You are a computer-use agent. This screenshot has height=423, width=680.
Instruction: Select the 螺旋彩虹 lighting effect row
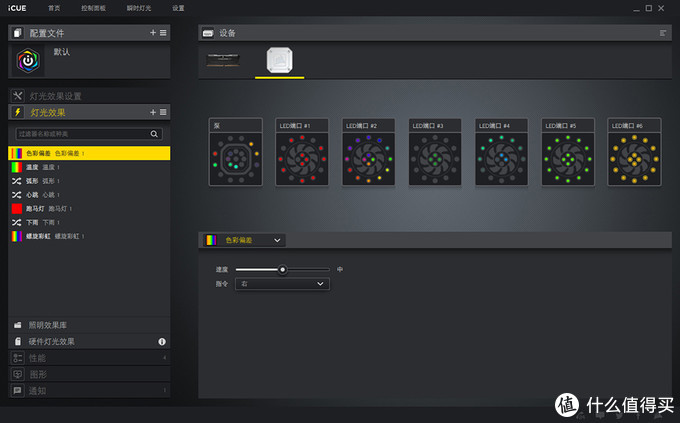coord(89,236)
